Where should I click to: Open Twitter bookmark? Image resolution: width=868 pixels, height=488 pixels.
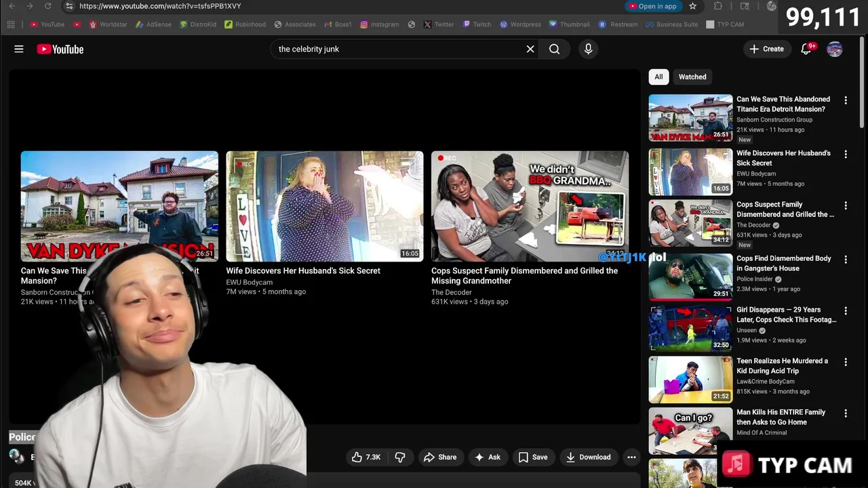pyautogui.click(x=439, y=24)
